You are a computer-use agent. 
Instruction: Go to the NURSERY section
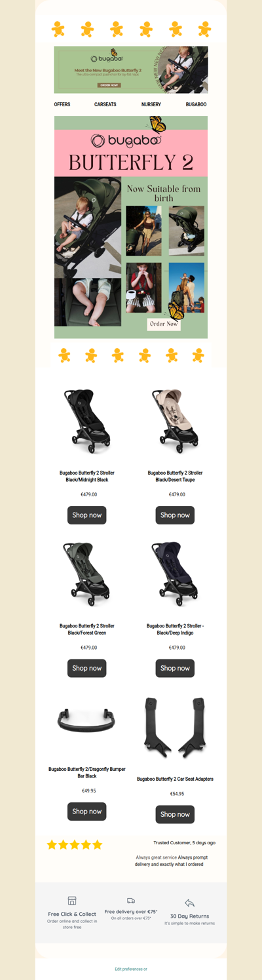(x=151, y=104)
